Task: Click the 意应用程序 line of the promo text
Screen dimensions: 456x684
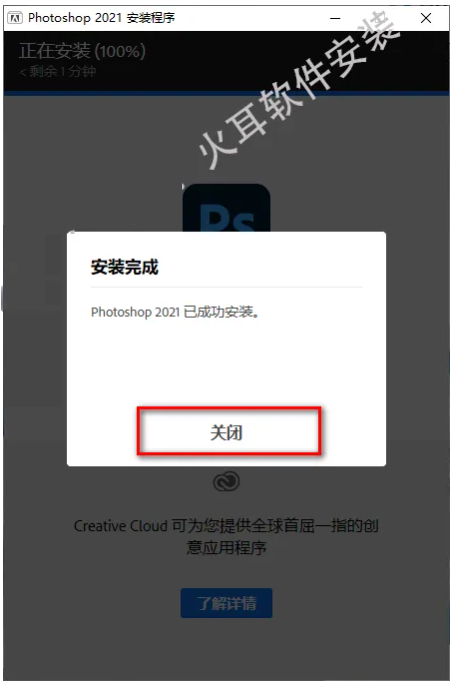Action: 226,547
